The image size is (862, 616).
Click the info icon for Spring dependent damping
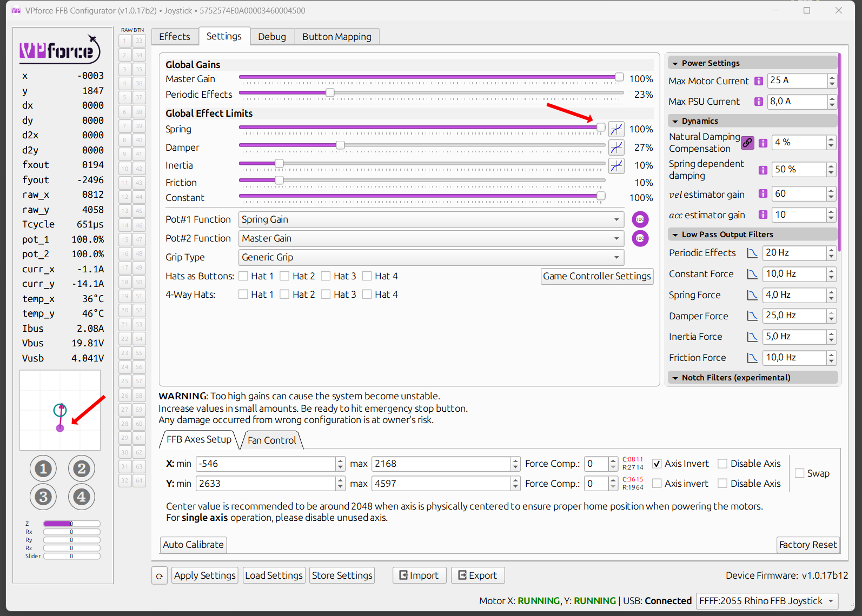(763, 170)
